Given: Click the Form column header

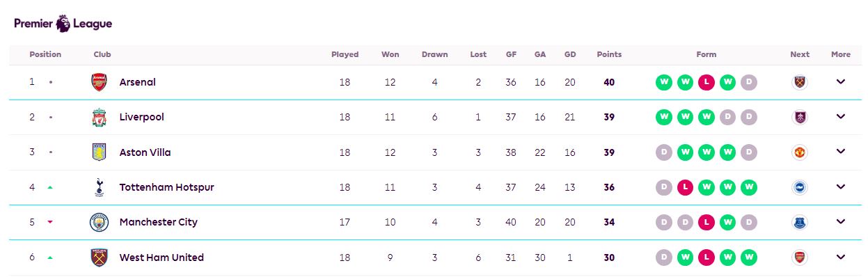Looking at the screenshot, I should (706, 54).
